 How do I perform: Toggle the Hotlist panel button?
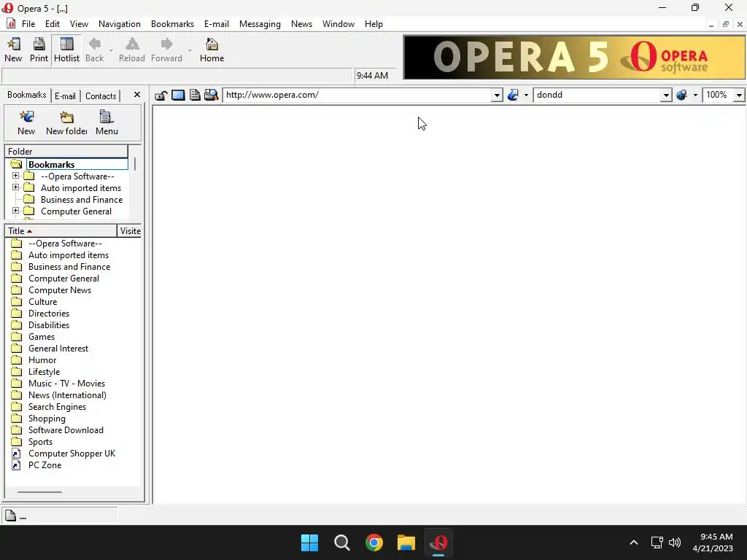coord(66,50)
